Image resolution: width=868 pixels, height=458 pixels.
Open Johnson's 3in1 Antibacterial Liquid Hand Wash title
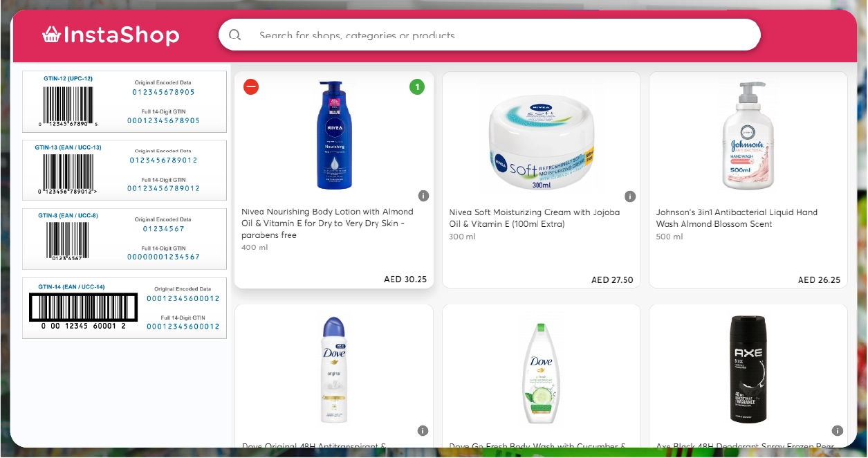tap(737, 218)
